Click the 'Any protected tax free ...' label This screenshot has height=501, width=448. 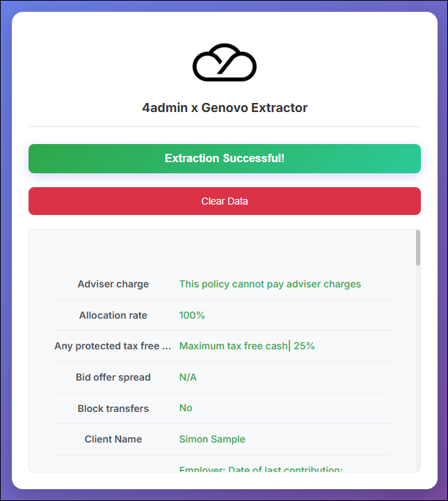(113, 346)
